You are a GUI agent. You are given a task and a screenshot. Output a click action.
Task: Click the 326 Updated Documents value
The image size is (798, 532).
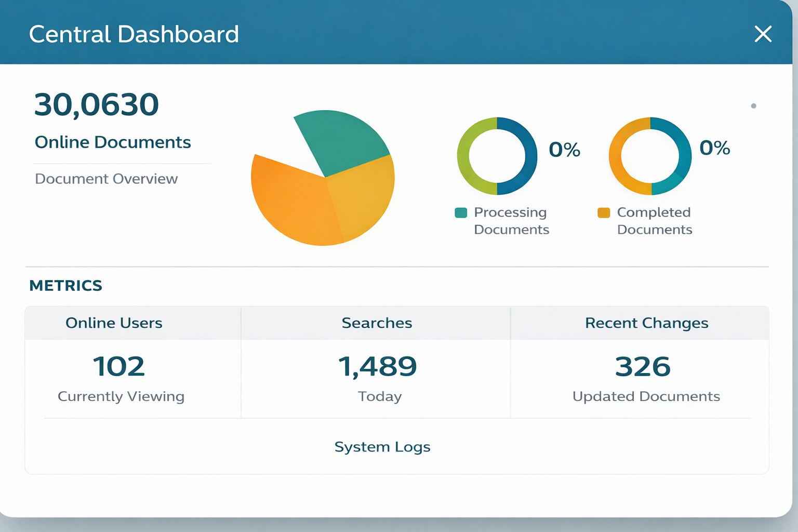(642, 367)
